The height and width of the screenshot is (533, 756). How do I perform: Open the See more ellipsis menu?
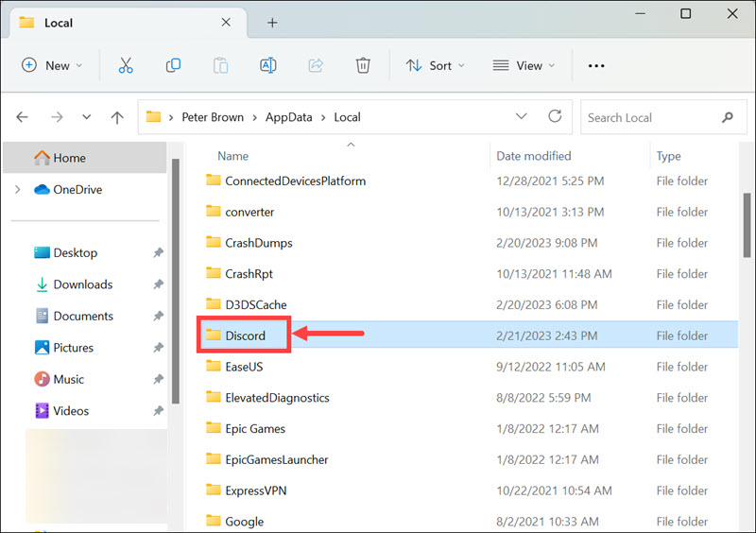[x=595, y=65]
